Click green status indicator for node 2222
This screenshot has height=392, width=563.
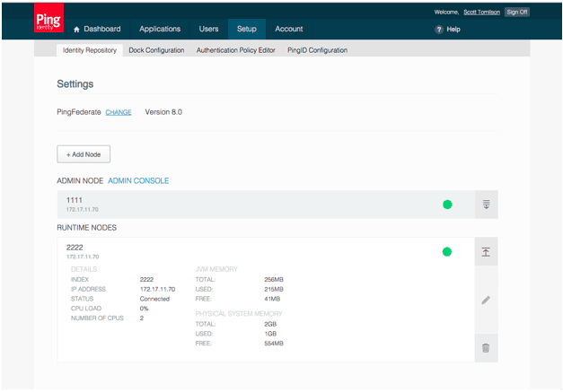tap(447, 252)
